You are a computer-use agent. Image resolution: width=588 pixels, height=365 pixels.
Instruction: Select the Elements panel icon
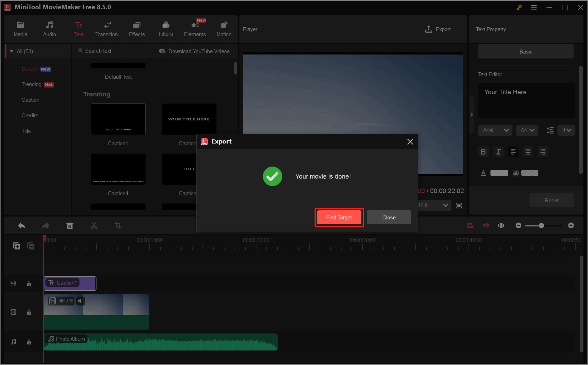click(195, 28)
